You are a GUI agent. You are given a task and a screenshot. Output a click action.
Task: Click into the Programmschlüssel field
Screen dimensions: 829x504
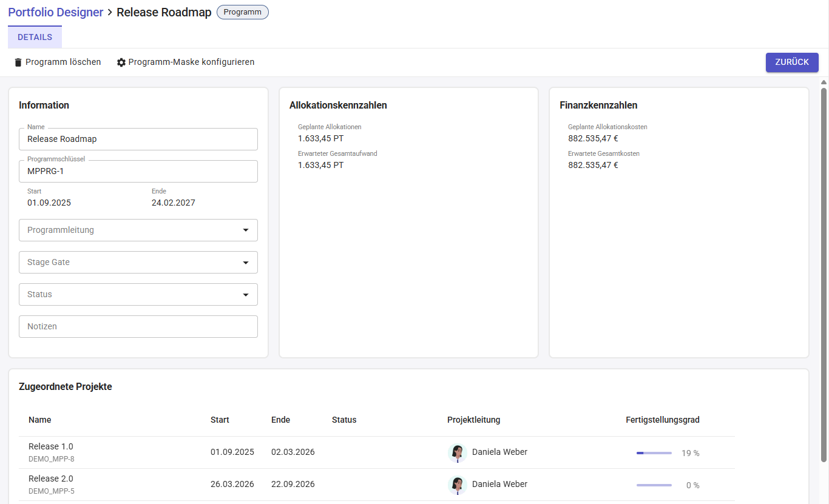point(138,171)
